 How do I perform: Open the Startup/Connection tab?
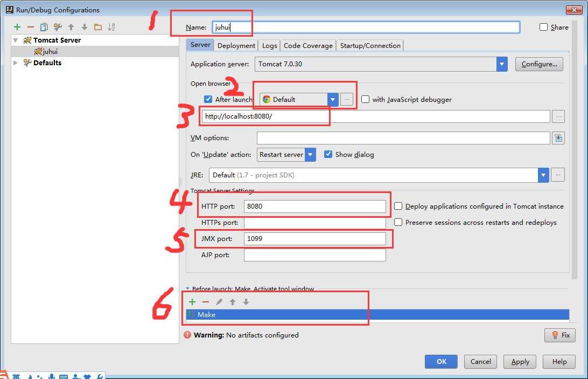click(x=370, y=46)
